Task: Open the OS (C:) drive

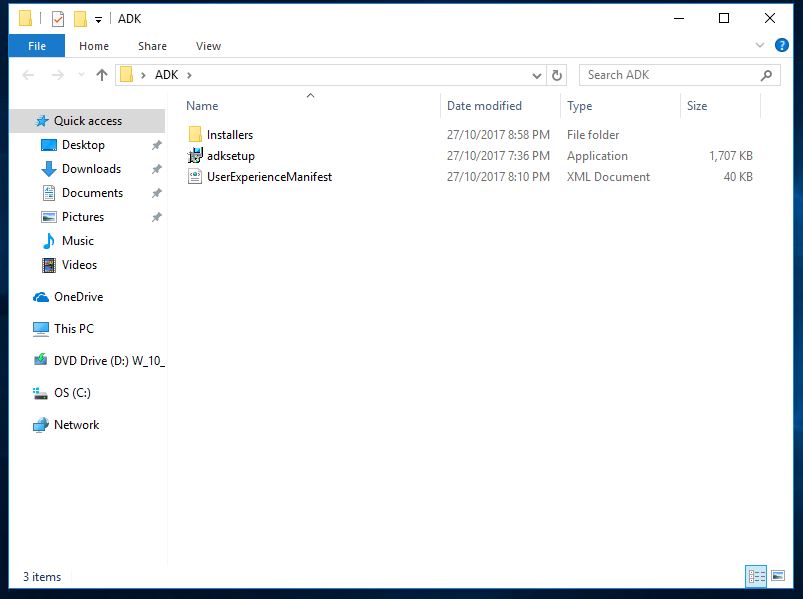Action: coord(72,393)
